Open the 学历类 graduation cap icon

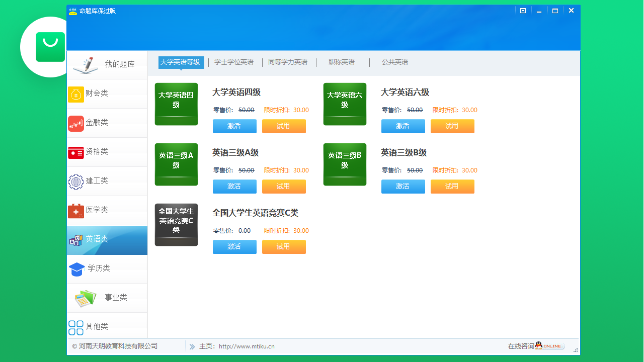point(76,269)
